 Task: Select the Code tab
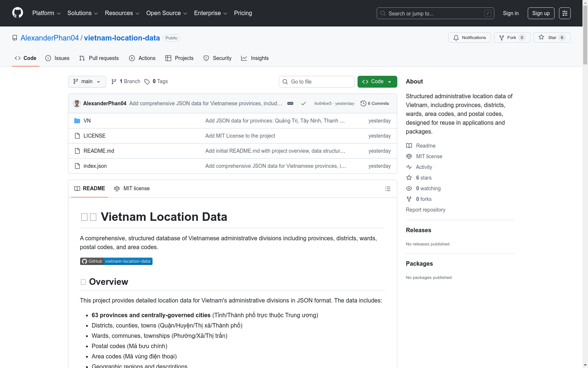pos(26,58)
